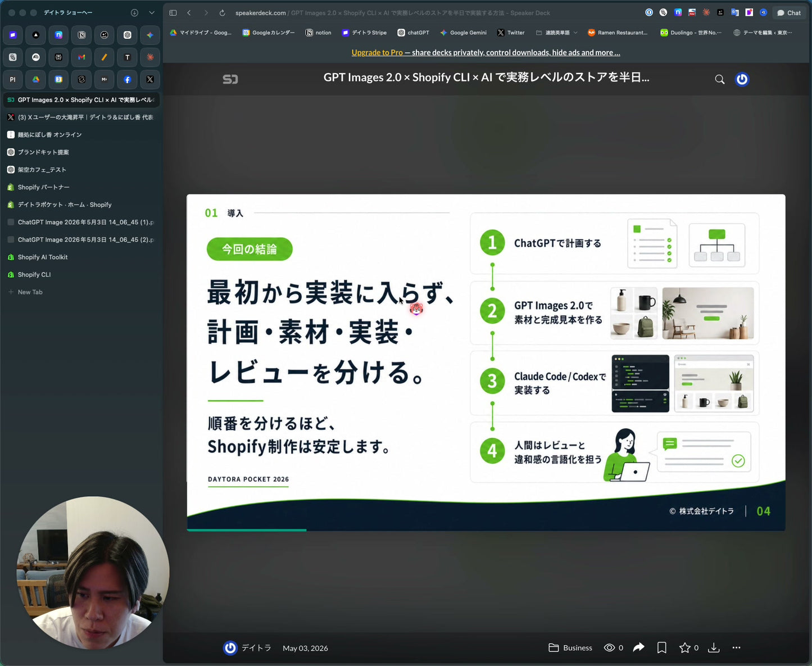Viewport: 812px width, 666px height.
Task: Open Speaker Deck search magnifier icon
Action: [x=719, y=79]
